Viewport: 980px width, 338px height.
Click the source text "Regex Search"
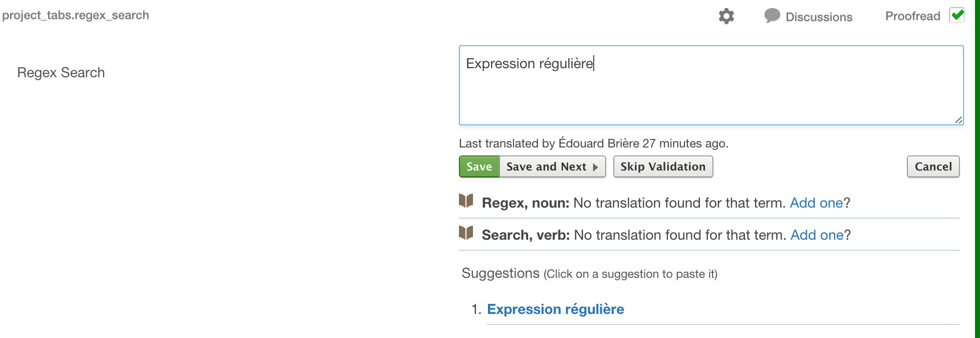tap(61, 73)
